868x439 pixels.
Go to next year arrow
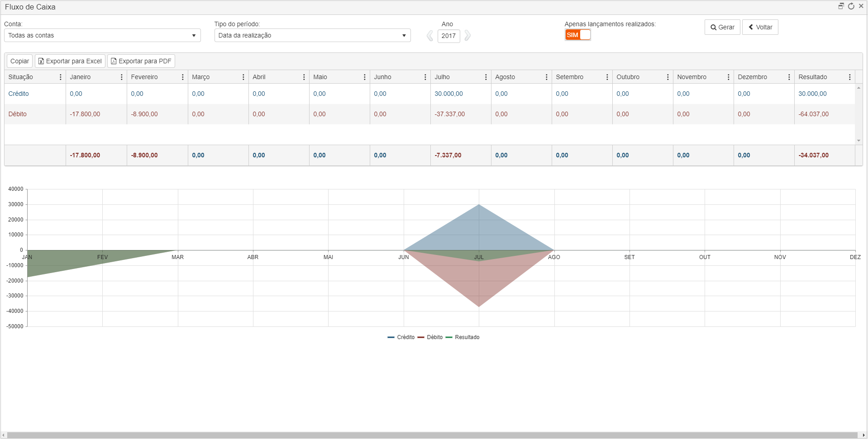point(467,36)
